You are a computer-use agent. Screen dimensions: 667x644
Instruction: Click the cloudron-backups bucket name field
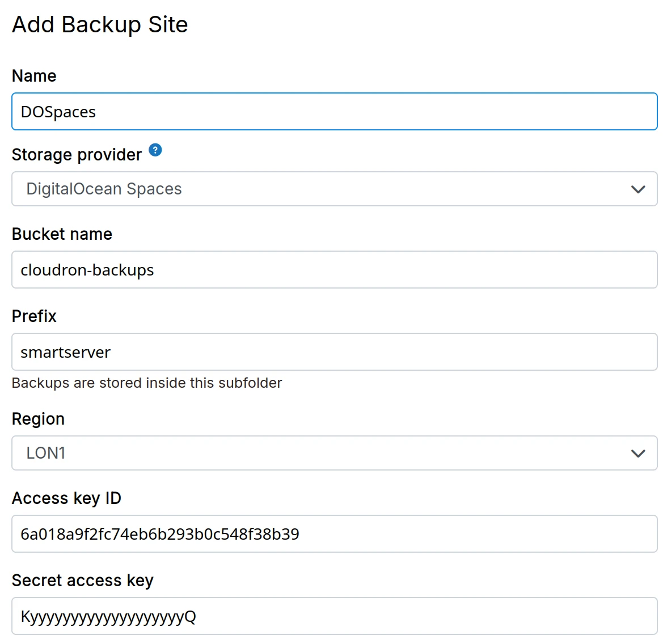[333, 270]
